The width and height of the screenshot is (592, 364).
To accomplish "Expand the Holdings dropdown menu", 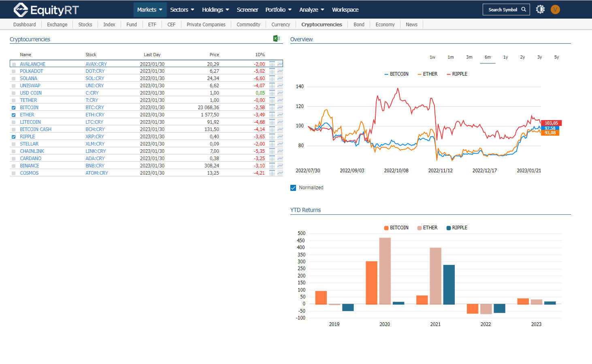I will pos(216,10).
